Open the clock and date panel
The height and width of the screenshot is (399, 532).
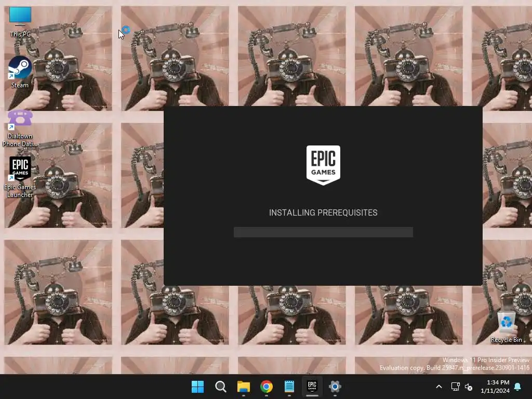pos(495,387)
